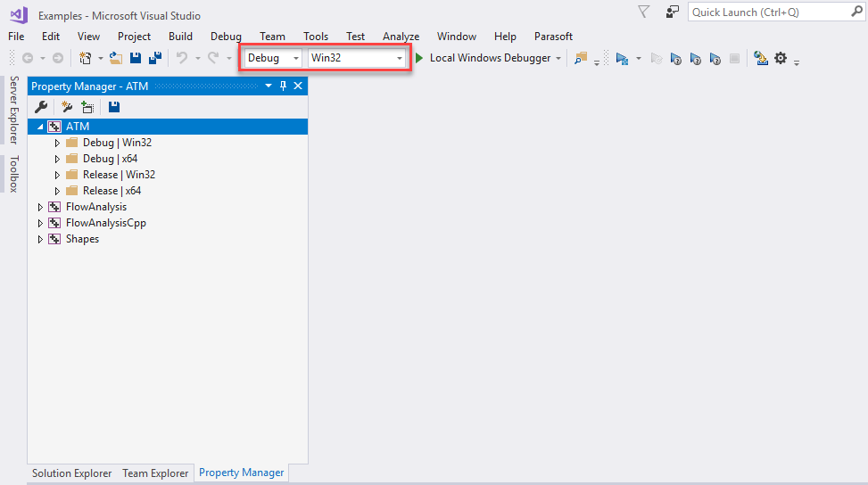Click the Open File folder icon
This screenshot has height=485, width=868.
tap(116, 58)
